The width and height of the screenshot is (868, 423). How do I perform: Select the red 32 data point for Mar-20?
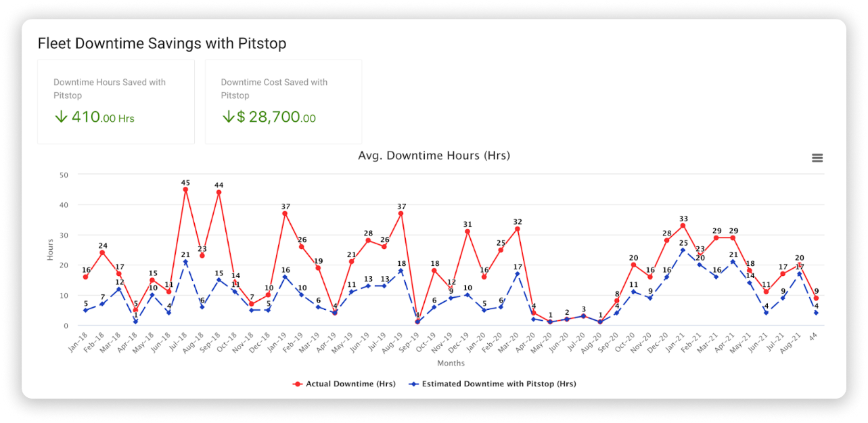(x=518, y=229)
